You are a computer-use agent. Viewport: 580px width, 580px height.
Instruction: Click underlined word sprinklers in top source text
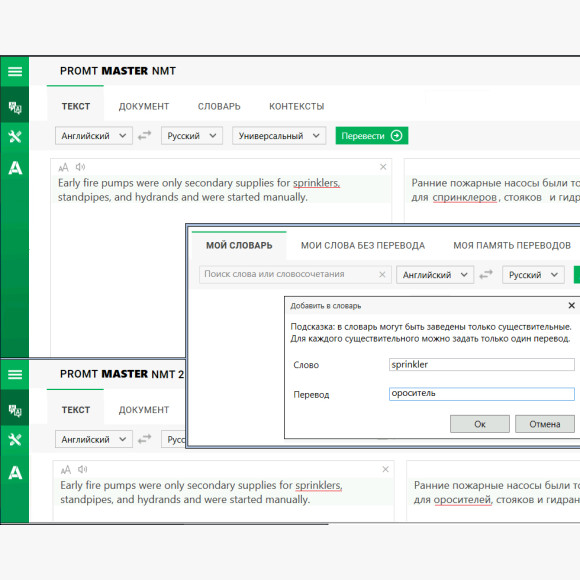(x=316, y=183)
